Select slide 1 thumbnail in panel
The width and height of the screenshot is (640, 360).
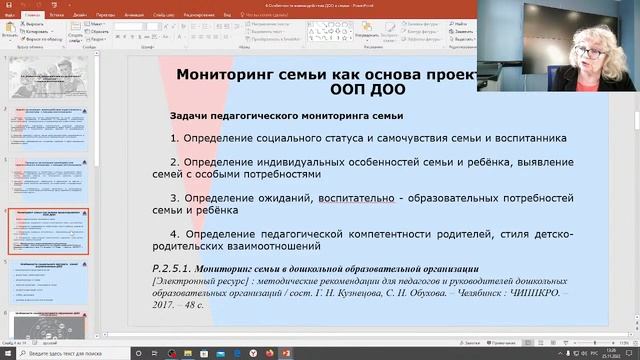coord(48,77)
